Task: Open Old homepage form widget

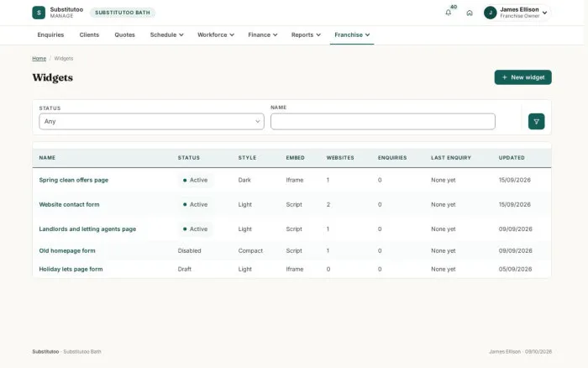Action: pos(67,250)
